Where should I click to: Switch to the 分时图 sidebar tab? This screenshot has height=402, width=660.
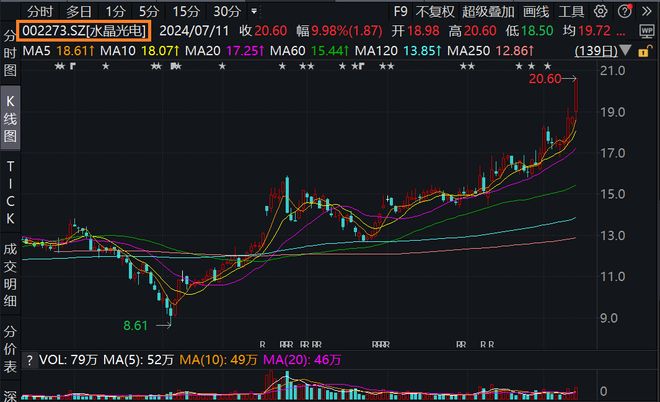10,53
